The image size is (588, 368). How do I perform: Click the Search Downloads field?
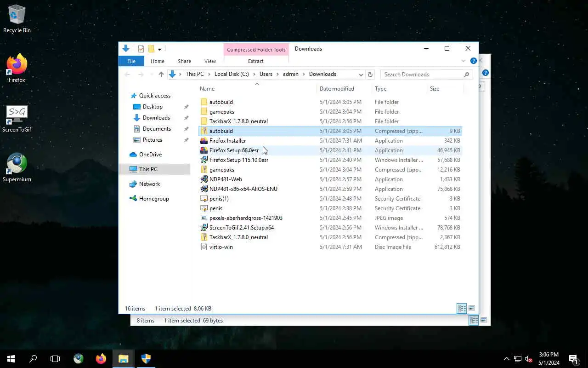(x=426, y=75)
